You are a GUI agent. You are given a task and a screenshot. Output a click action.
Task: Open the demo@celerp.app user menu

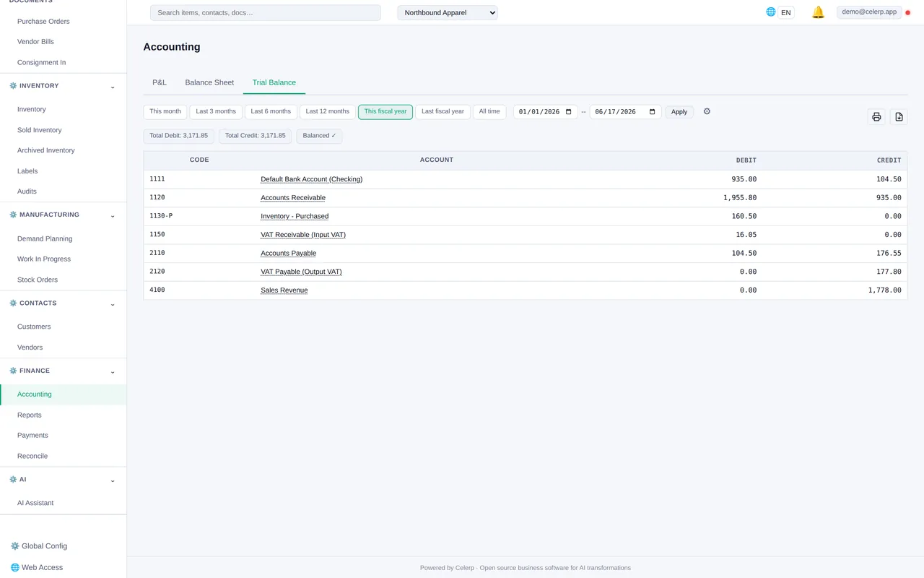coord(869,12)
